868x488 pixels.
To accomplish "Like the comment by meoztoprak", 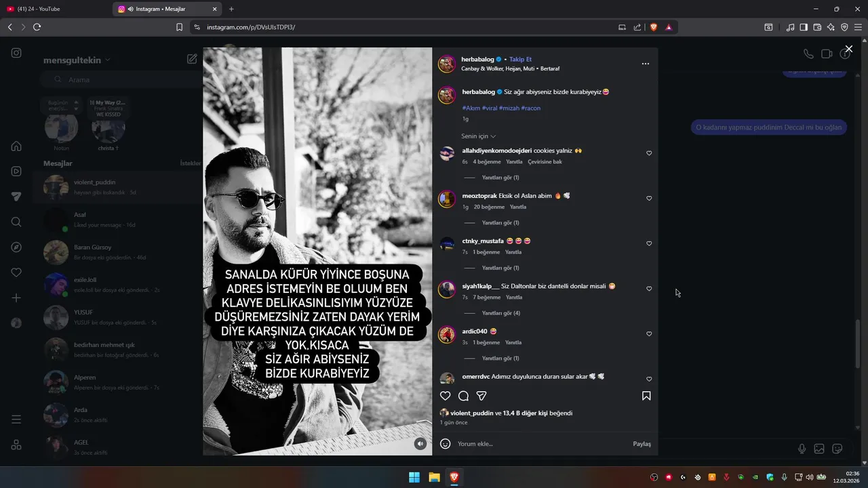I will (649, 199).
